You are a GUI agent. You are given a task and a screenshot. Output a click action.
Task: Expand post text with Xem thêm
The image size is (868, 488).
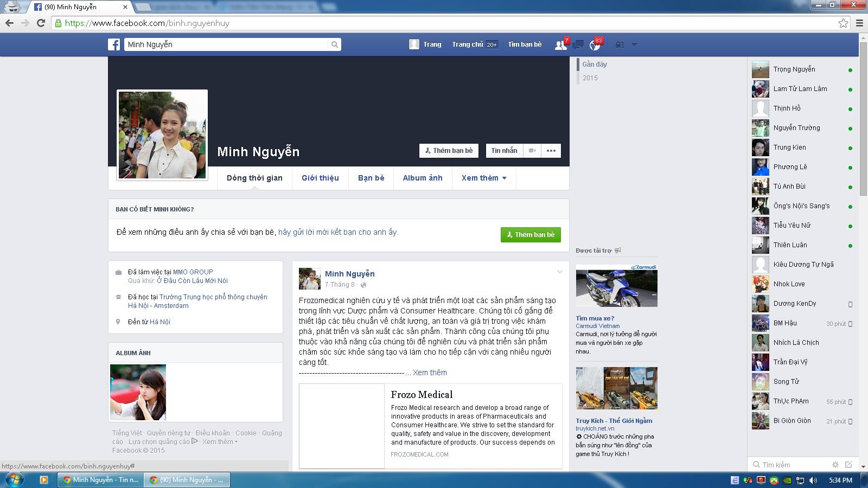430,373
